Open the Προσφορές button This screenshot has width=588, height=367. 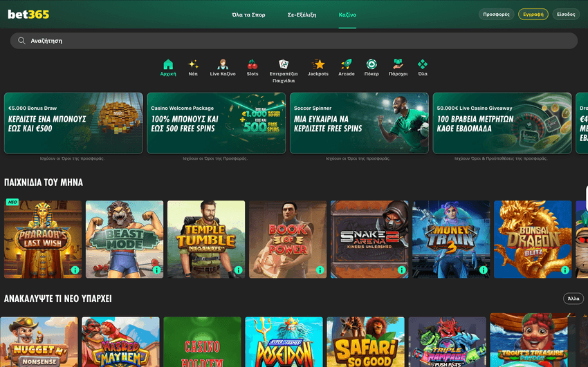[x=496, y=15]
